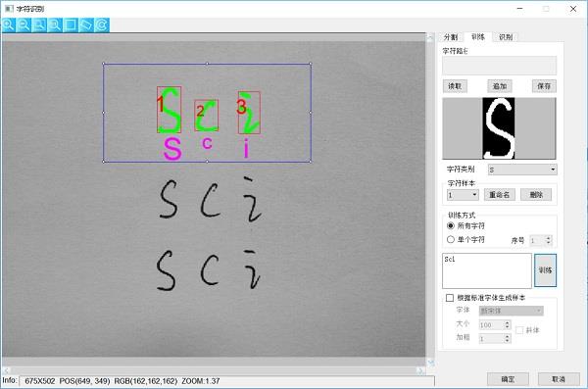Switch to the 训练 tab
This screenshot has width=588, height=389.
pos(478,37)
